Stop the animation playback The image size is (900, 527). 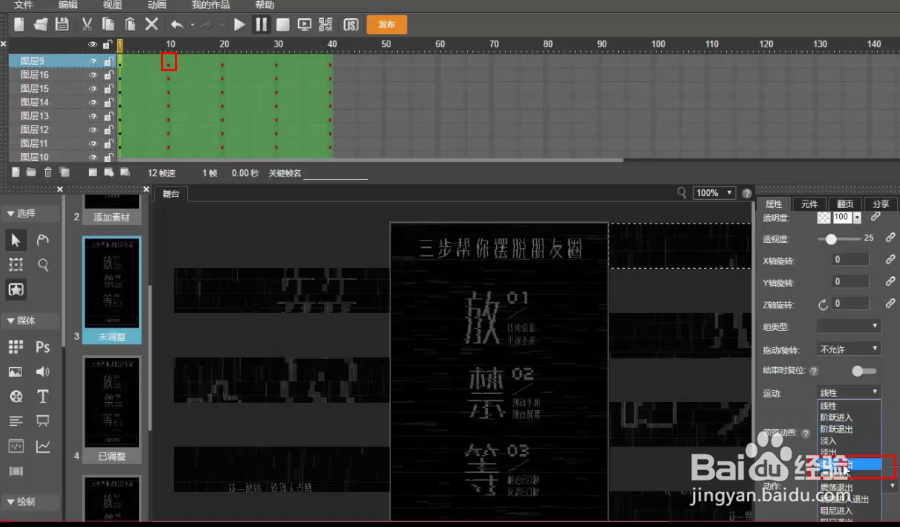pos(283,25)
